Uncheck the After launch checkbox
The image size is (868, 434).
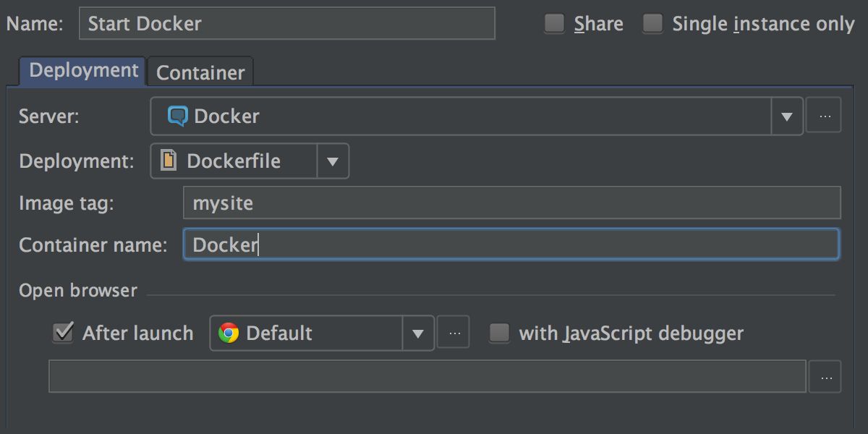click(x=63, y=333)
